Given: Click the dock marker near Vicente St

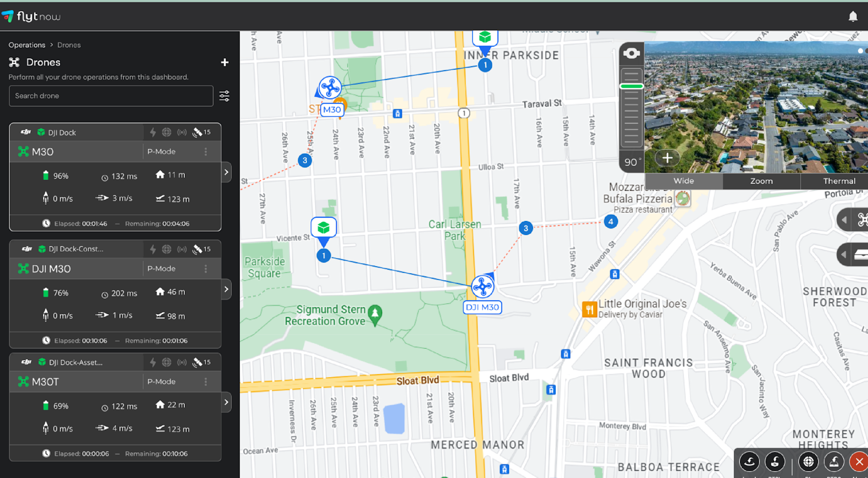Looking at the screenshot, I should [x=324, y=229].
